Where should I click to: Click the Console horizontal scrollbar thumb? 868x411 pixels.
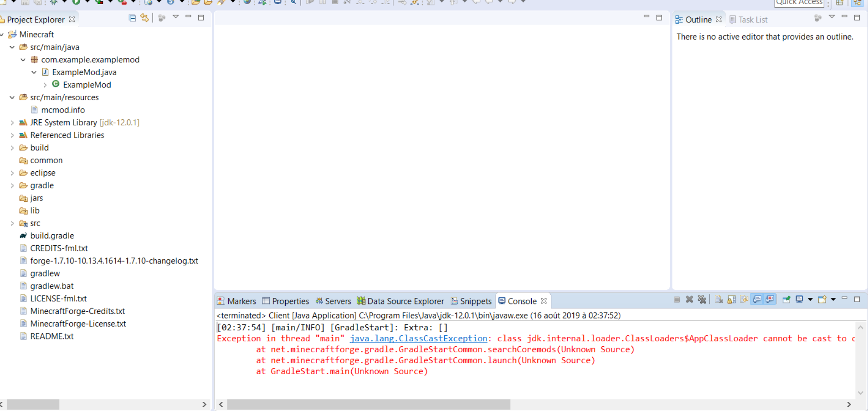click(368, 405)
